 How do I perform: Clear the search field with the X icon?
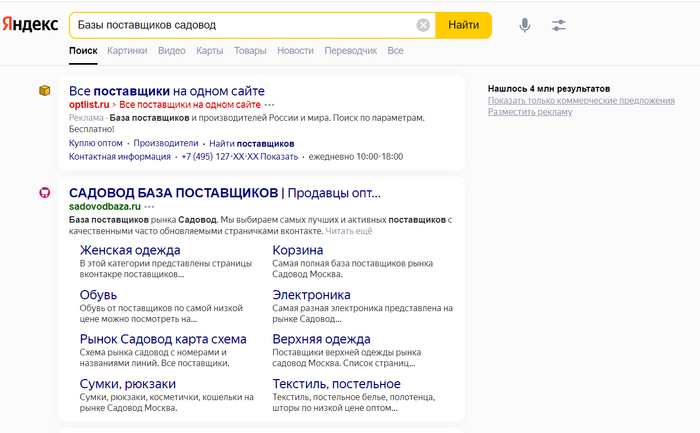(x=423, y=25)
